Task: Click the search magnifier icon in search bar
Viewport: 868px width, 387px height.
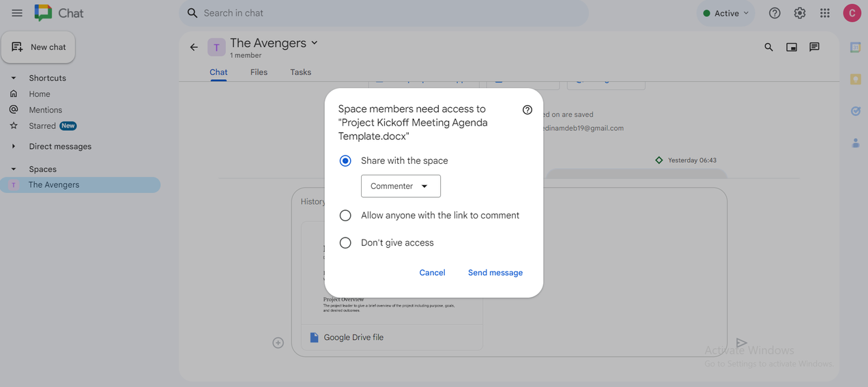Action: (192, 13)
